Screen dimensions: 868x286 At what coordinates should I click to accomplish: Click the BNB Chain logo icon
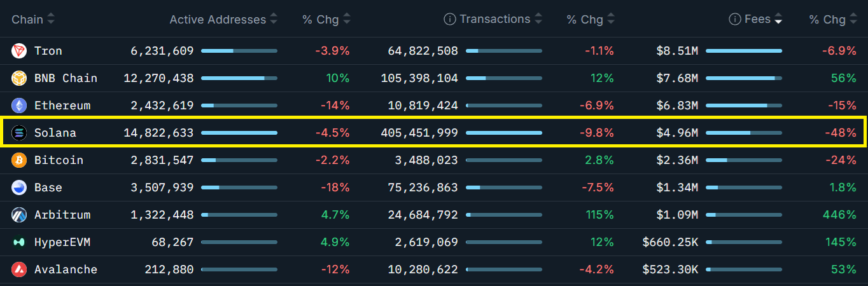19,78
